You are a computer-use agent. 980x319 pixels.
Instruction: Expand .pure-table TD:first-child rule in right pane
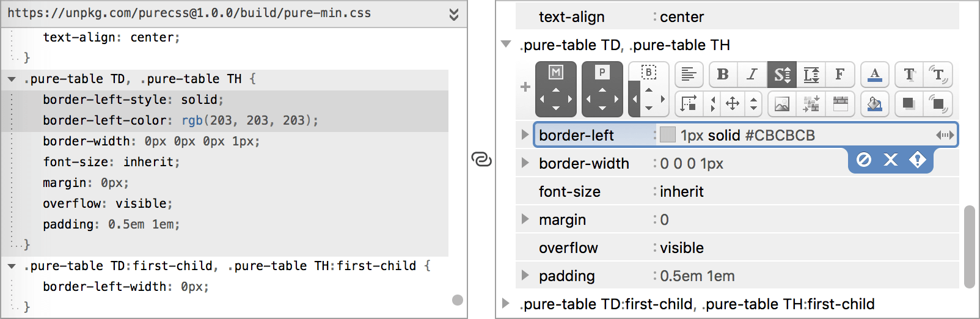point(505,303)
